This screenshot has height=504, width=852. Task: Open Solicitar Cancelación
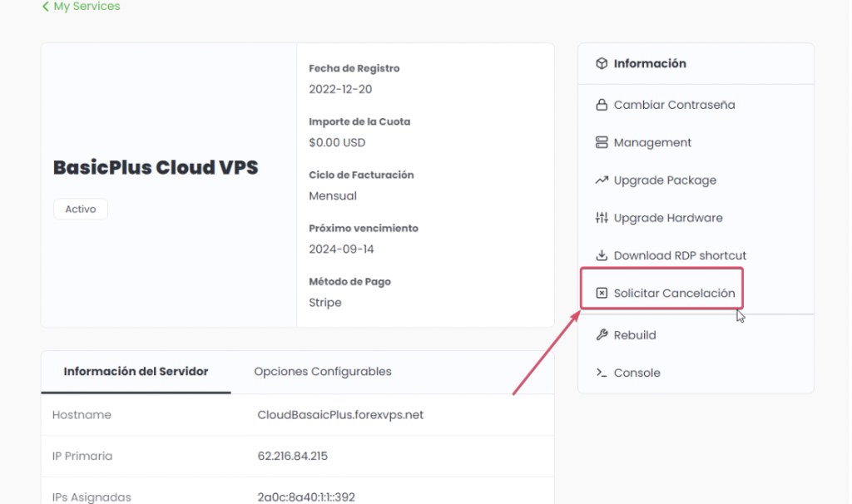coord(674,294)
